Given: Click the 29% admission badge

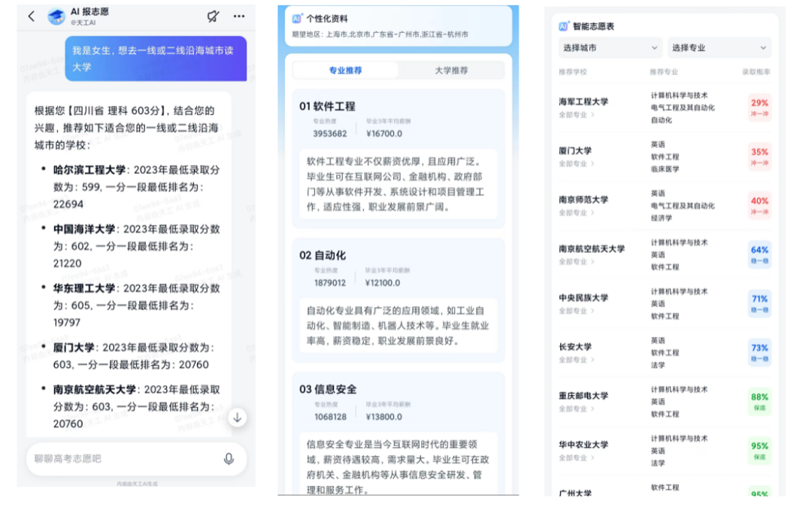Looking at the screenshot, I should coord(759,108).
